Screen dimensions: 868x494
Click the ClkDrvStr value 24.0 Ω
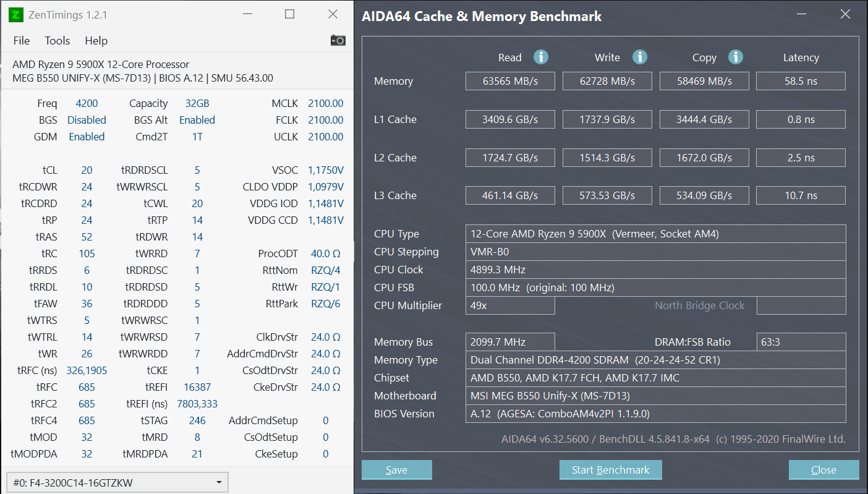(x=326, y=337)
